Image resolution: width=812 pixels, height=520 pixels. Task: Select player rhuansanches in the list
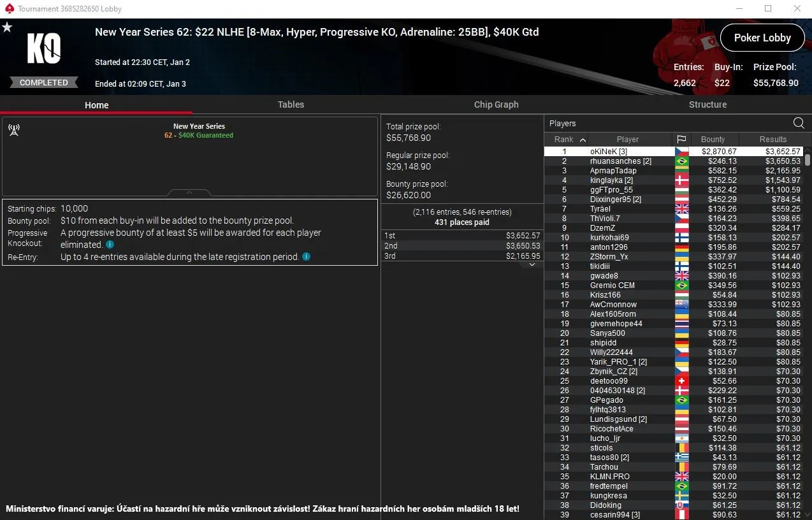pyautogui.click(x=620, y=161)
